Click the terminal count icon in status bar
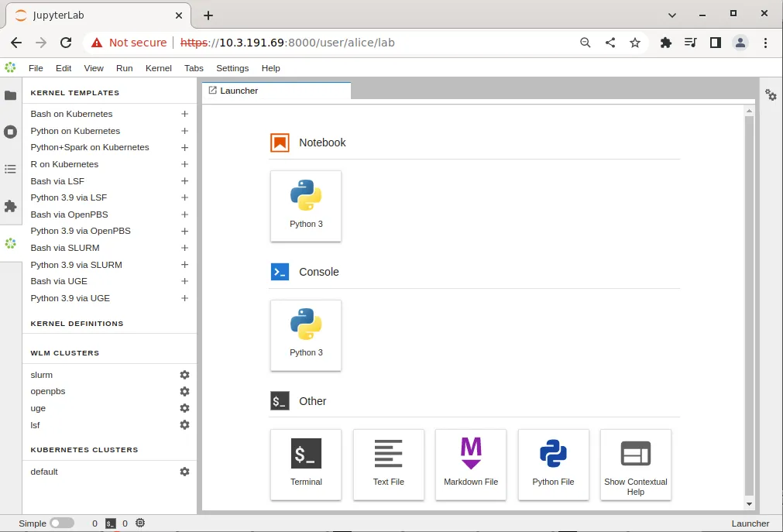The image size is (783, 532). [x=110, y=523]
